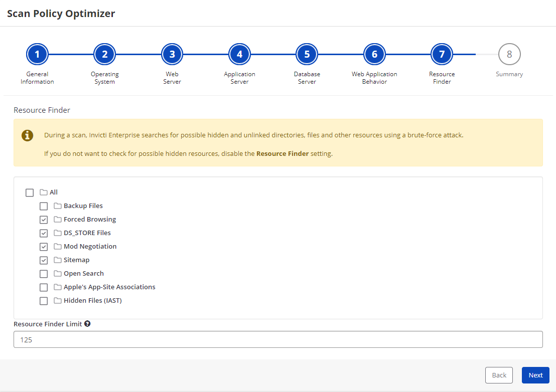
Task: Click the step 1 General Information circle
Action: coord(37,54)
